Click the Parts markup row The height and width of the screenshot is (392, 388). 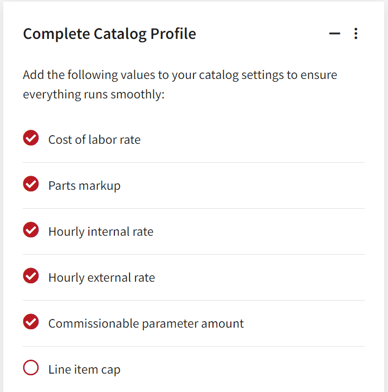click(x=194, y=186)
